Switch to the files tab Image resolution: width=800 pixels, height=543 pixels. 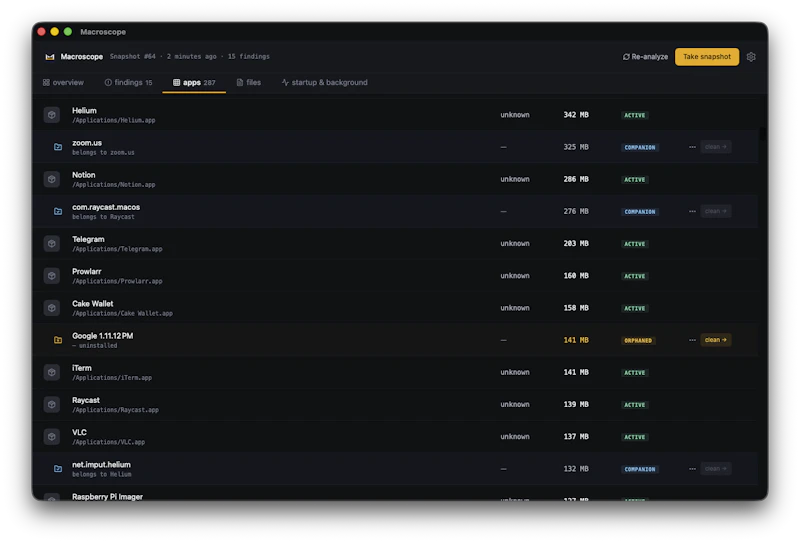(x=248, y=82)
